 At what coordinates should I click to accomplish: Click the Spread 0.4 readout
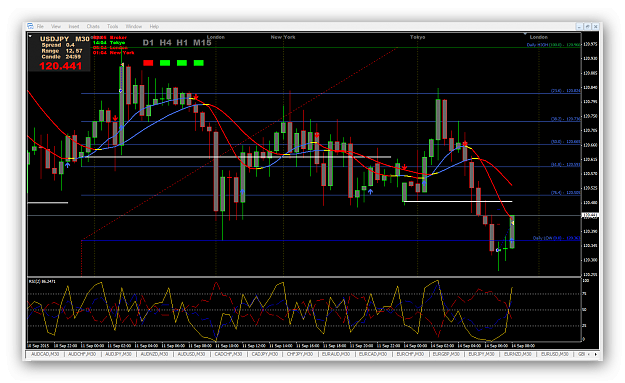[58, 45]
